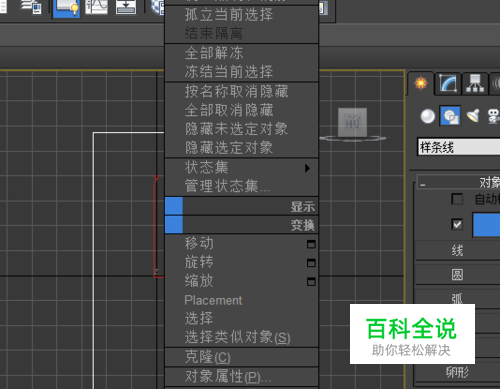Choose 移动 from the transform menu
The width and height of the screenshot is (500, 389).
coord(242,244)
